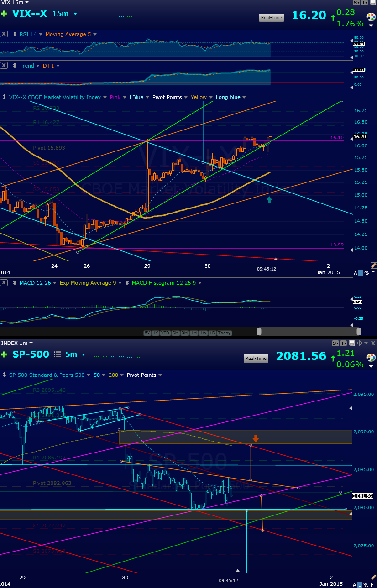Click the teal up arrow on VIX chart
This screenshot has height=588, width=377.
click(x=269, y=199)
